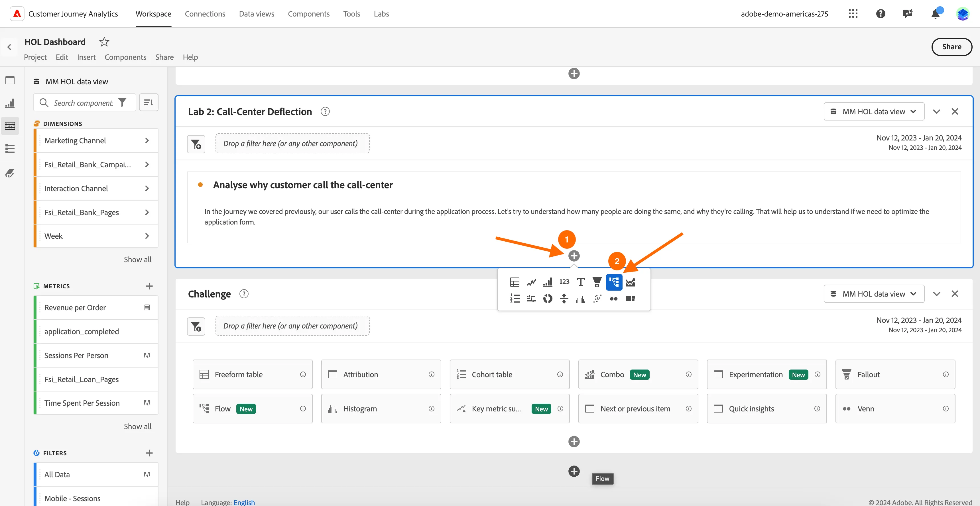
Task: Select the Summary number 123 icon
Action: coord(564,282)
